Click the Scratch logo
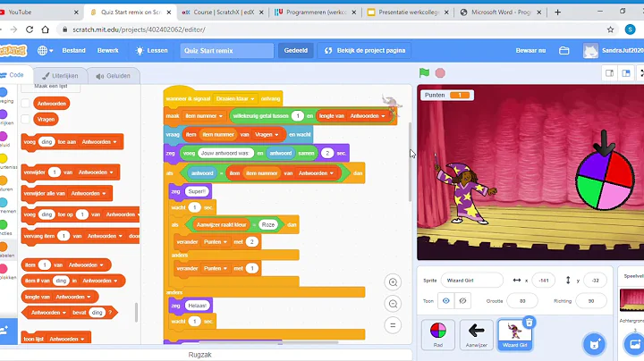Screen dimensions: 644x361 pyautogui.click(x=13, y=50)
